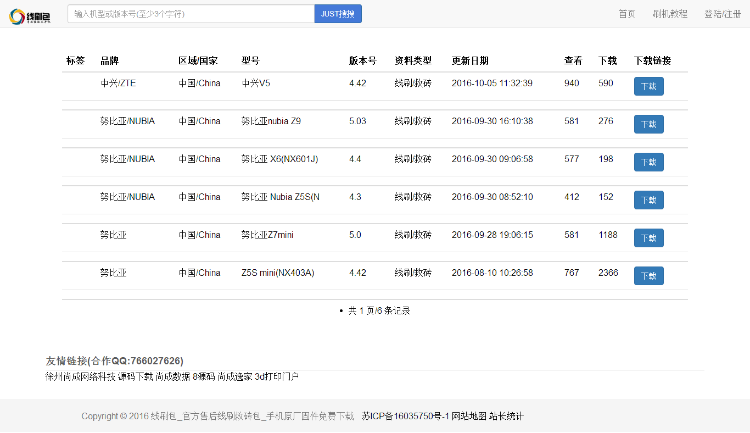Click the site logo icon
The height and width of the screenshot is (433, 750).
tap(30, 16)
